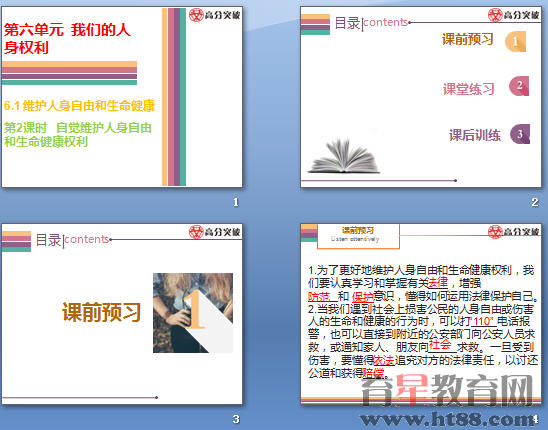Click the red answer 依法 on slide 4
The width and height of the screenshot is (548, 430).
[x=384, y=360]
